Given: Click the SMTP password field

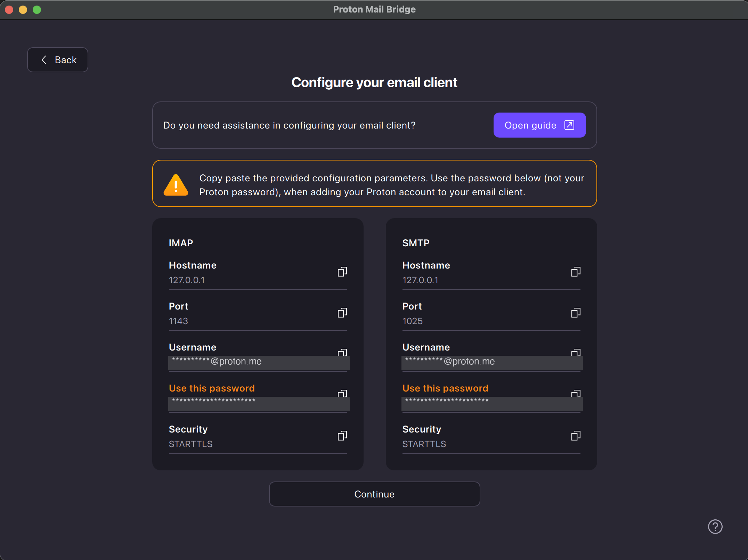Looking at the screenshot, I should point(492,404).
